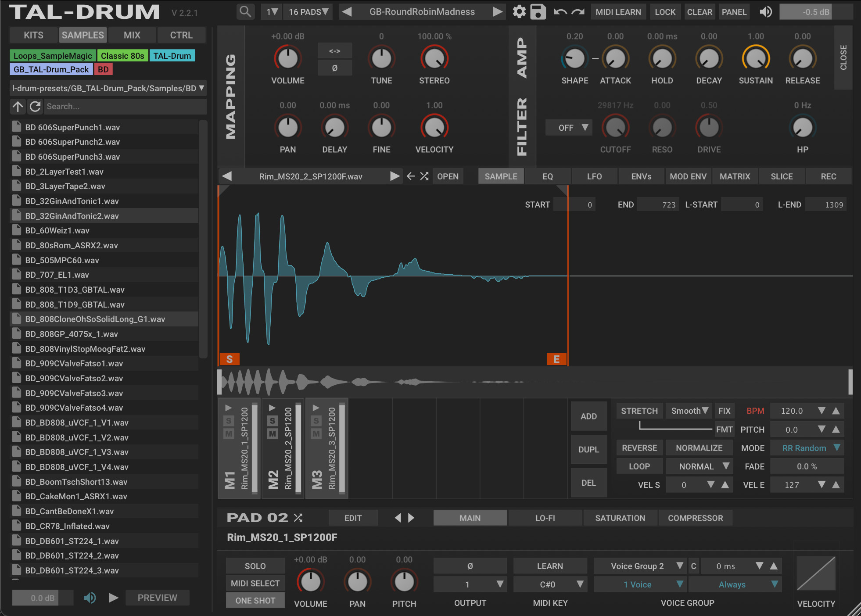861x616 pixels.
Task: Click the up-folder arrow in the browser
Action: point(18,106)
